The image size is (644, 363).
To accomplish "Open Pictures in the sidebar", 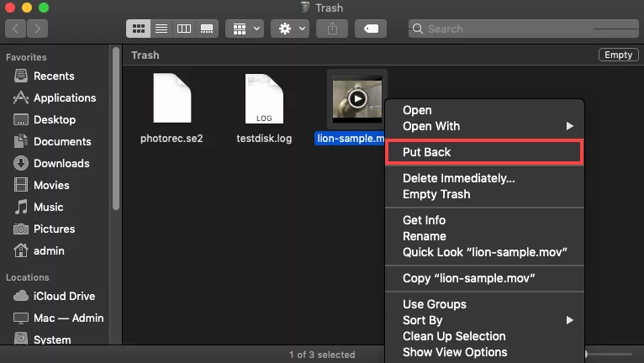I will point(44,229).
